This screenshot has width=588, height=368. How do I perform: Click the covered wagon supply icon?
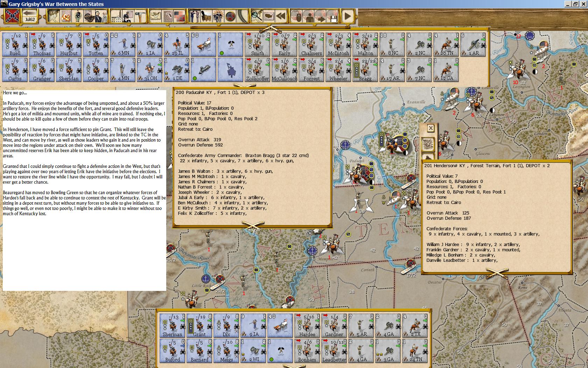[205, 16]
